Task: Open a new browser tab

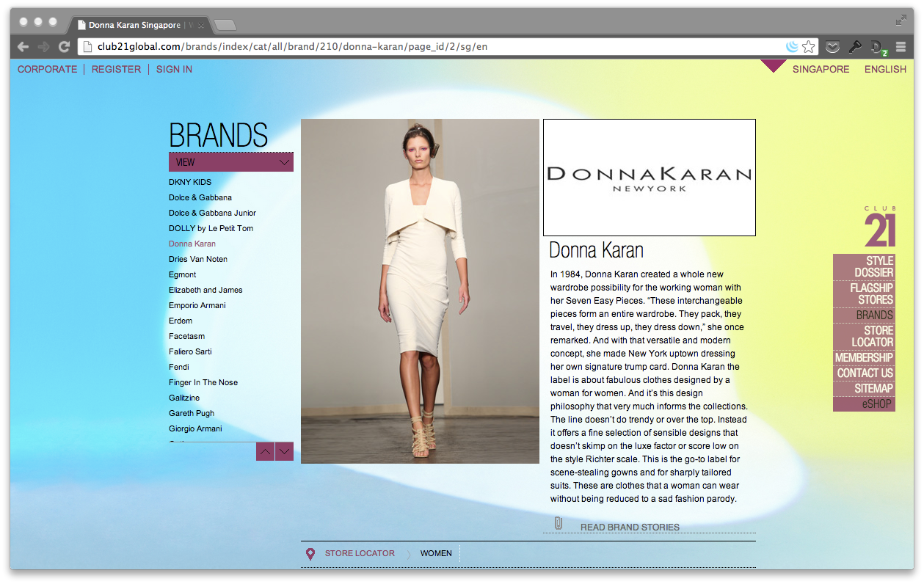Action: click(x=225, y=25)
